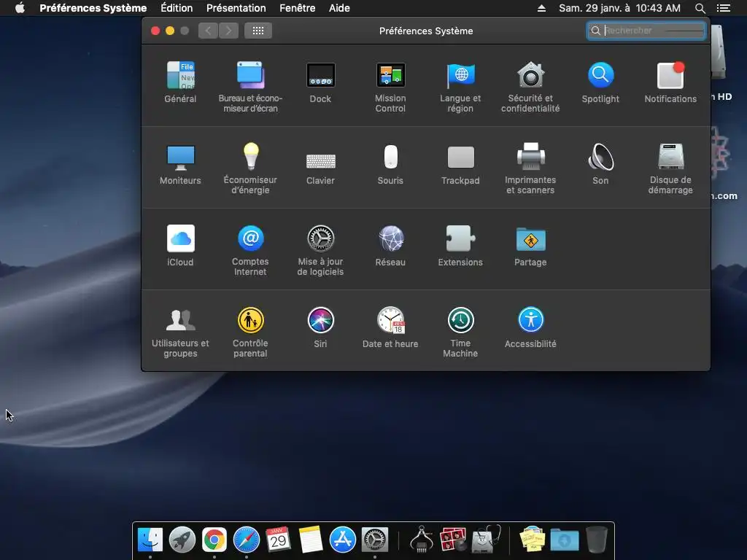Open App Store from the Dock
The width and height of the screenshot is (747, 560).
[343, 540]
